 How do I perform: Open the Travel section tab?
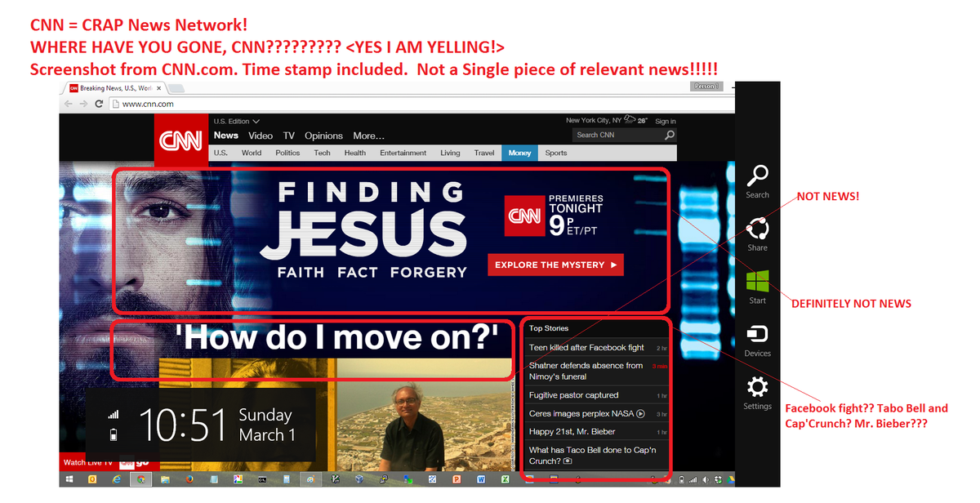point(484,153)
